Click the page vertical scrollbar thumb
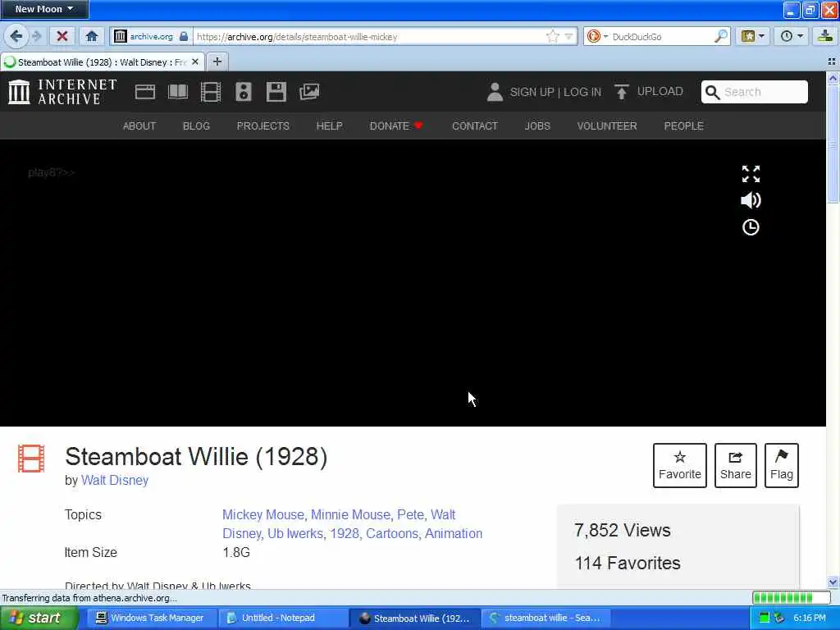 (x=833, y=144)
